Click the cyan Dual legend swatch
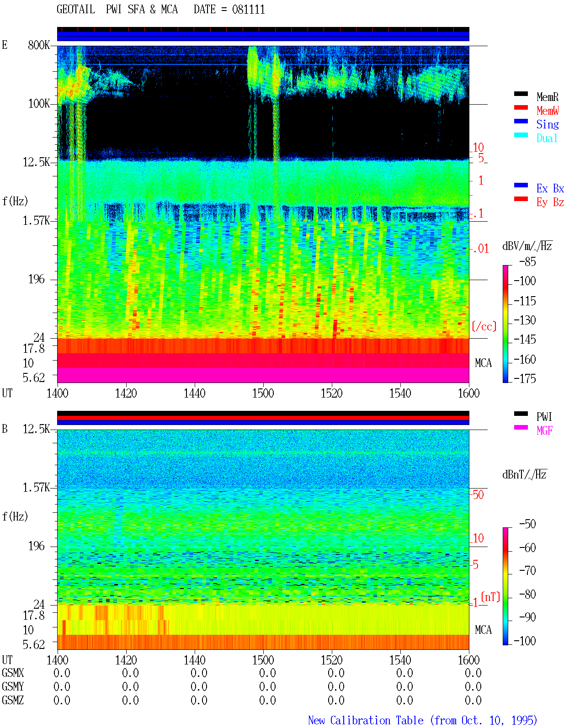Image resolution: width=585 pixels, height=728 pixels. [521, 135]
